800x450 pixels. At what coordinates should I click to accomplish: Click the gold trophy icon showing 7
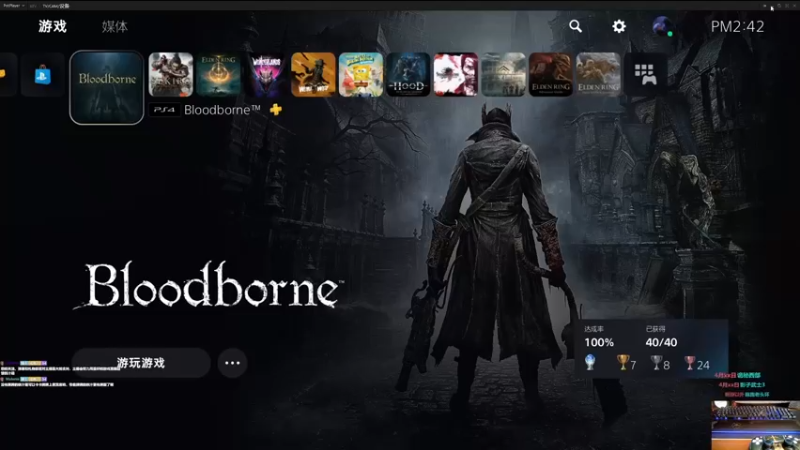622,363
